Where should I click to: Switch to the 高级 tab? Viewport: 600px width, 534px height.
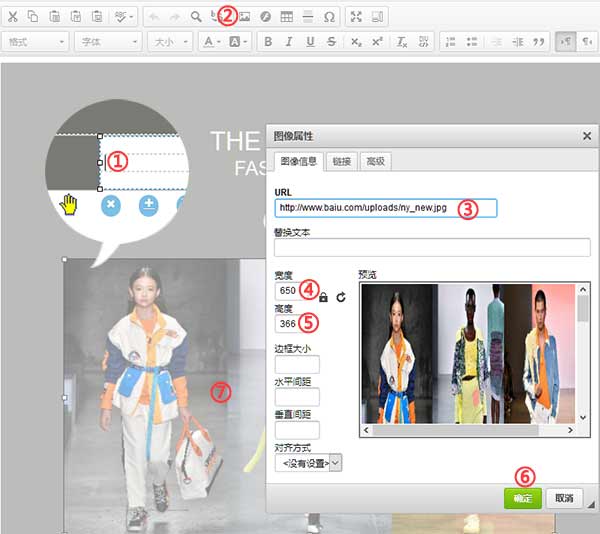click(375, 161)
